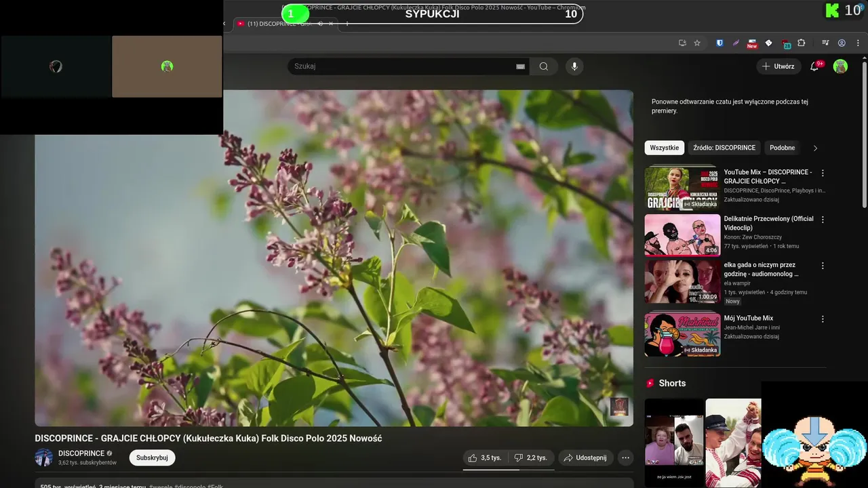Bookmark this page with the star icon
Viewport: 868px width, 488px height.
pos(697,43)
